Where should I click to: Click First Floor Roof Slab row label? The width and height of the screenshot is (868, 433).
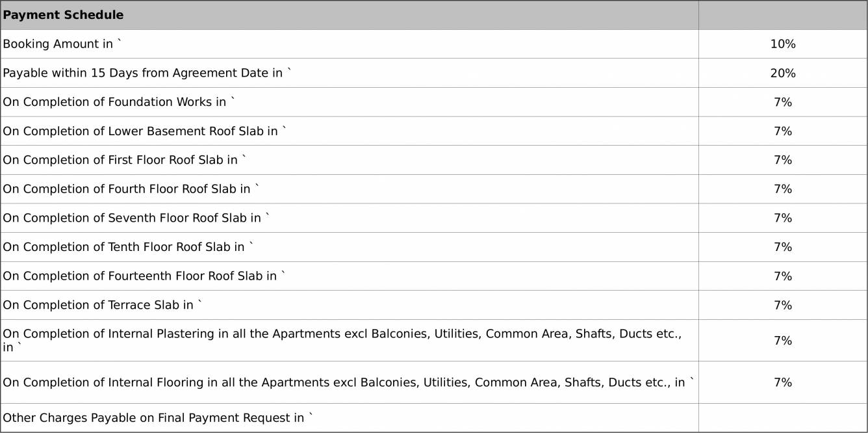click(125, 160)
